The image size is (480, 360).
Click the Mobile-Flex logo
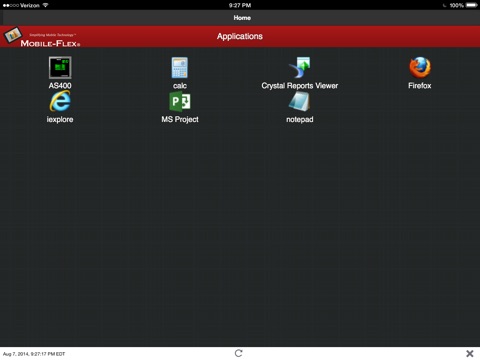tap(42, 37)
